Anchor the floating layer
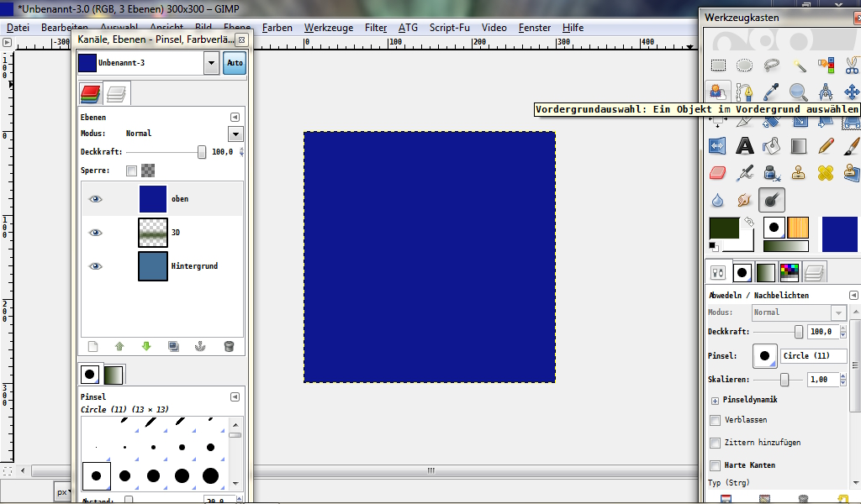This screenshot has height=504, width=861. click(x=200, y=347)
